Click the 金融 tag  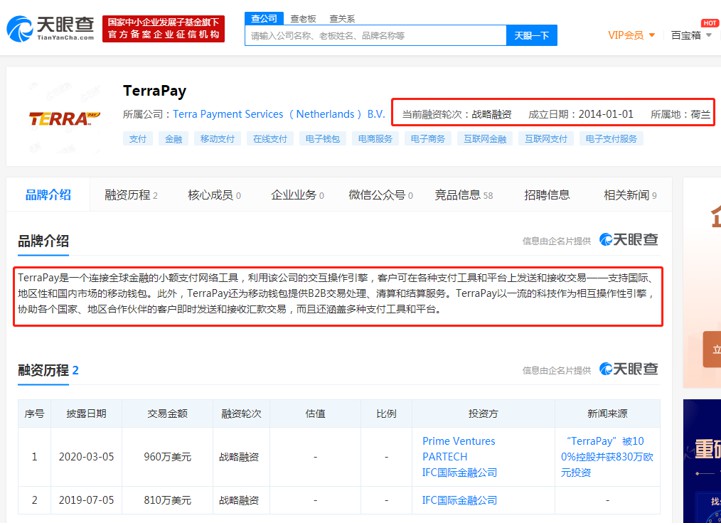(174, 139)
